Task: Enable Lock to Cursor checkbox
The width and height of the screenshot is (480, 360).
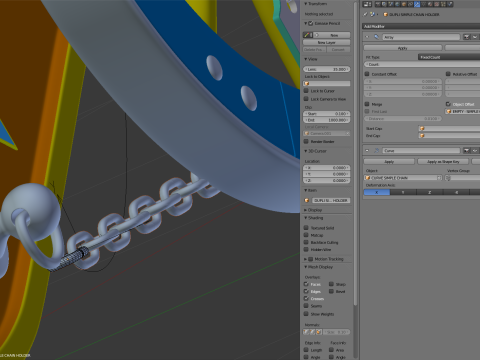Action: pos(306,91)
